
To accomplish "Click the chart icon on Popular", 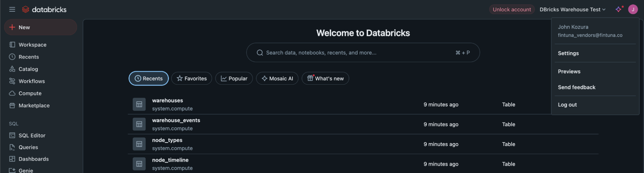I will [x=224, y=78].
